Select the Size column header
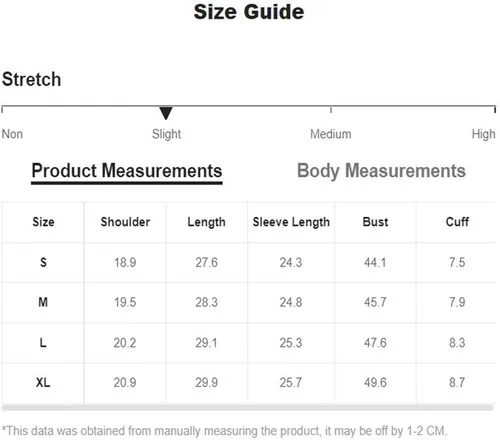This screenshot has width=500, height=440. pos(43,222)
